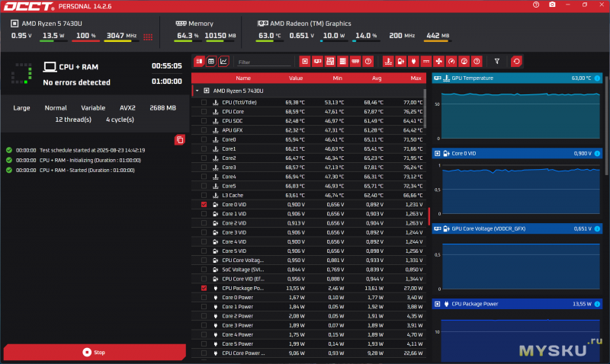Switch to split table and graph view
This screenshot has height=364, width=610.
pyautogui.click(x=199, y=62)
